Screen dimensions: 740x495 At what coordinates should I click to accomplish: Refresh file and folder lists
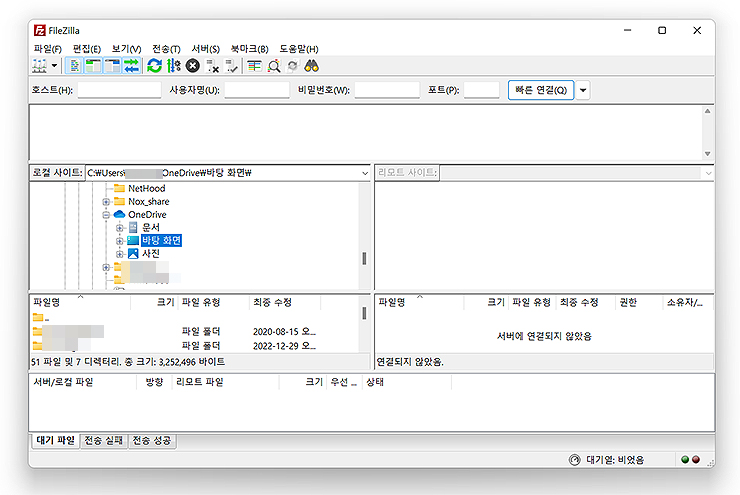pyautogui.click(x=154, y=66)
